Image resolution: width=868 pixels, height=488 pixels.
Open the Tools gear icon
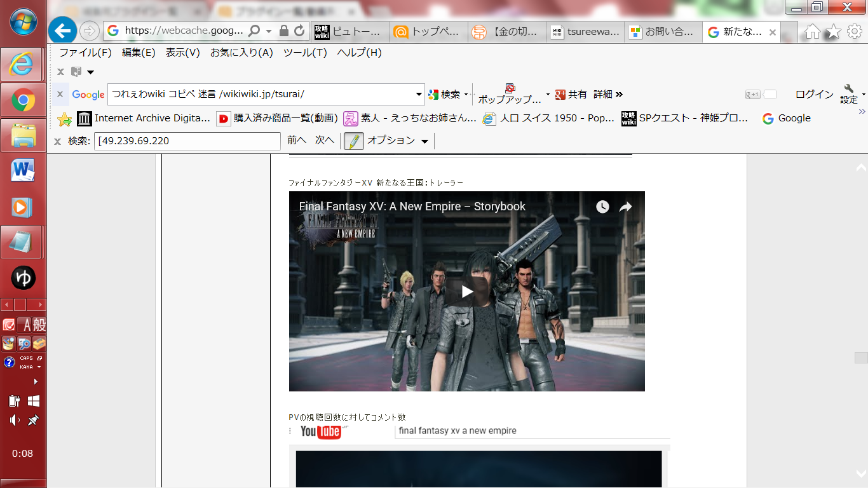[855, 32]
